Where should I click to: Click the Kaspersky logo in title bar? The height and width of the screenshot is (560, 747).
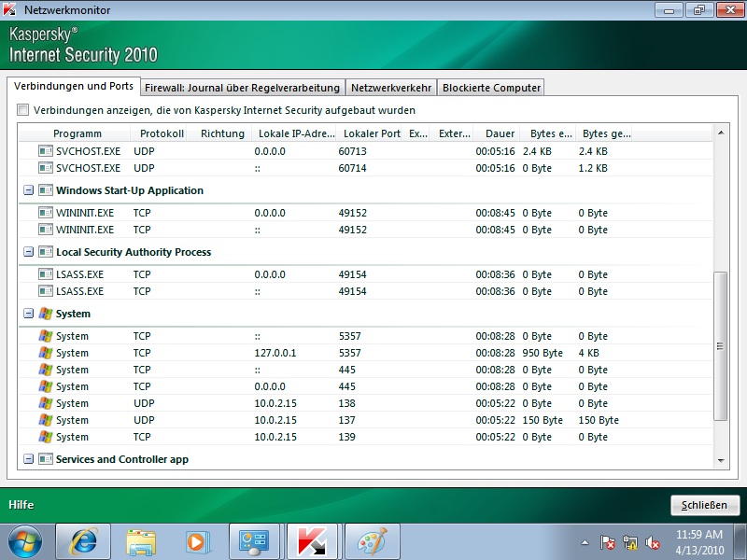click(x=9, y=9)
